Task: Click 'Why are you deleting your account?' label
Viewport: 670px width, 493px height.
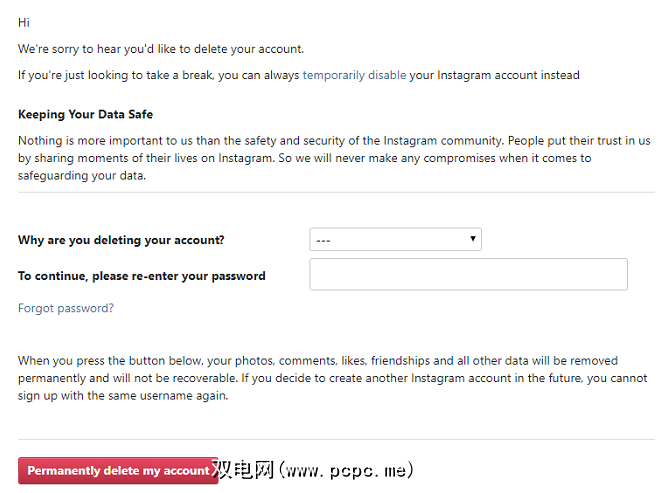Action: coord(121,240)
